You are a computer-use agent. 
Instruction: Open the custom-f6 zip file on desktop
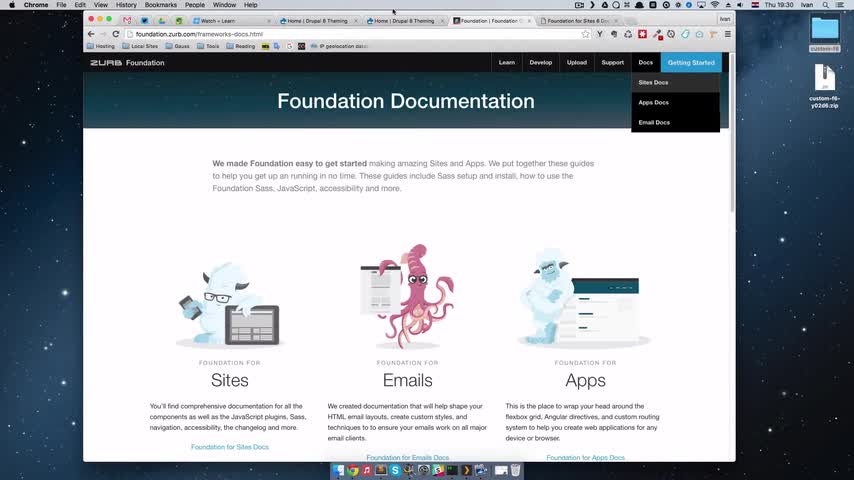click(x=825, y=86)
